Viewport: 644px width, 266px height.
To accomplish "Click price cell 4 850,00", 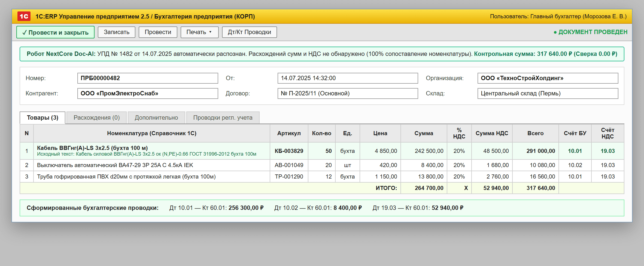I will point(380,151).
